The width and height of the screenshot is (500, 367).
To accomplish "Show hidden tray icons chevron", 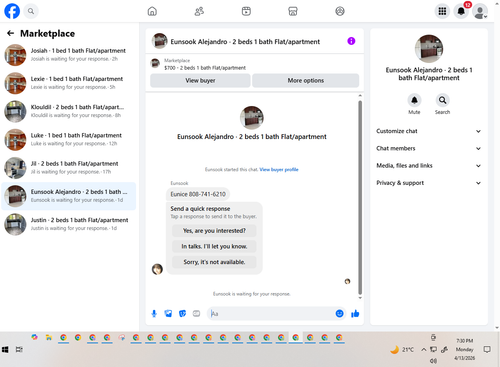I will (423, 350).
